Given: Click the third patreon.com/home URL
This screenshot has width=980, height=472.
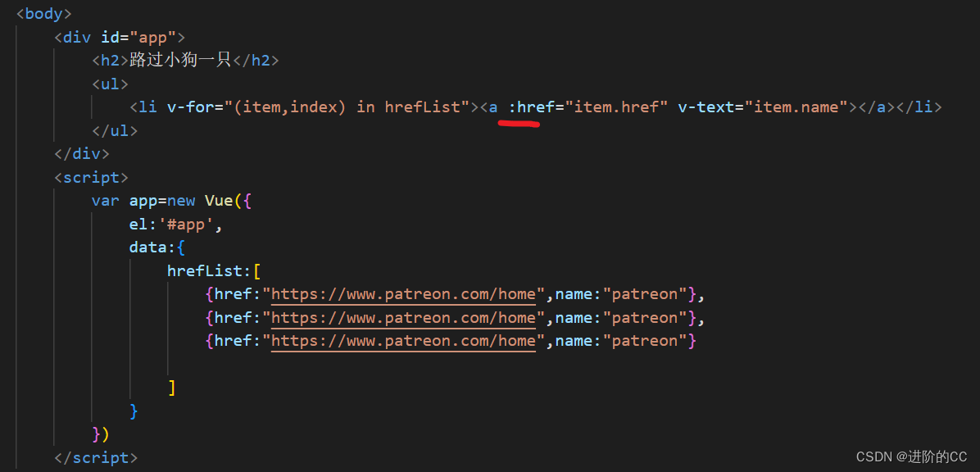Looking at the screenshot, I should 402,340.
